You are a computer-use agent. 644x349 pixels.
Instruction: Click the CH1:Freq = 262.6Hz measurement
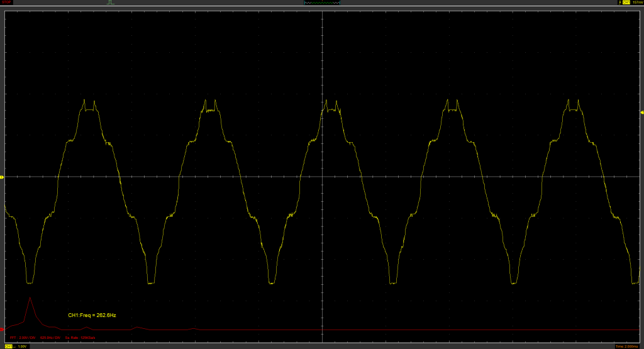[x=92, y=314]
